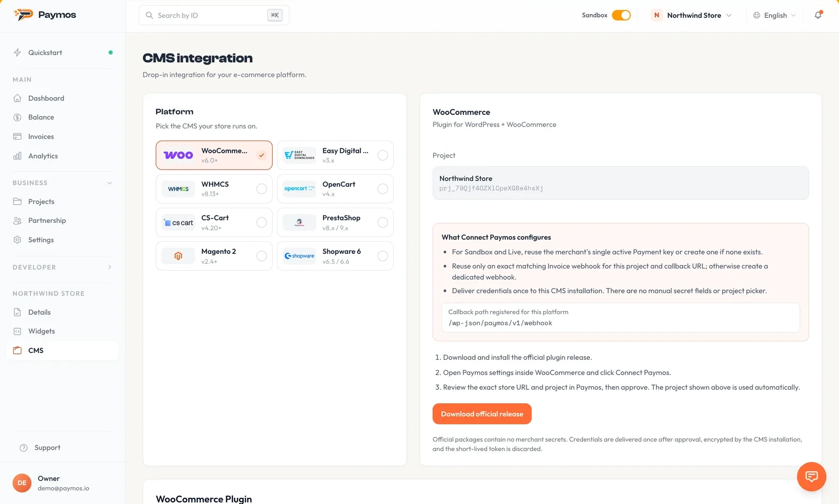Screen dimensions: 839x504
Task: Click the Quickstart lightning icon
Action: pos(17,52)
